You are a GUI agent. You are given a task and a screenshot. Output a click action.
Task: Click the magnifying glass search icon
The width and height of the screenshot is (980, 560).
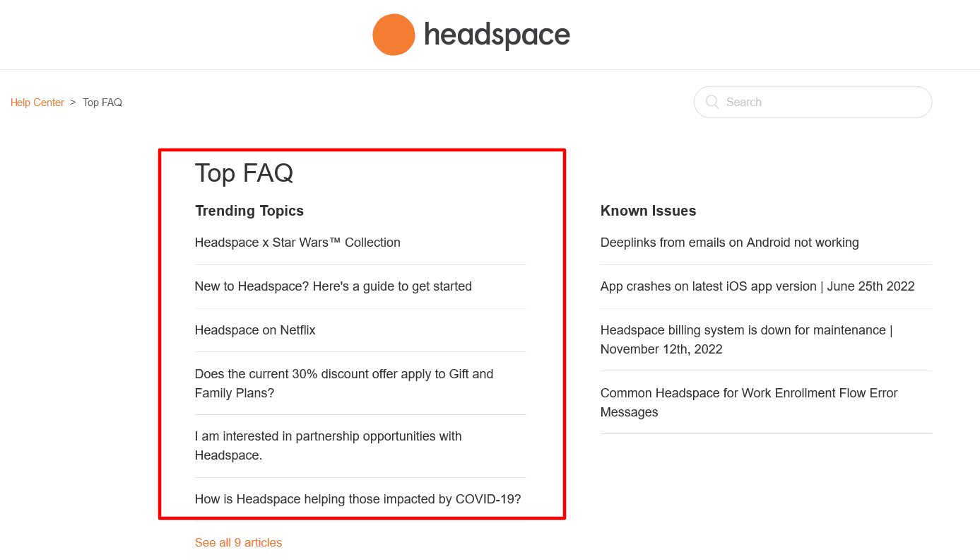[x=712, y=102]
